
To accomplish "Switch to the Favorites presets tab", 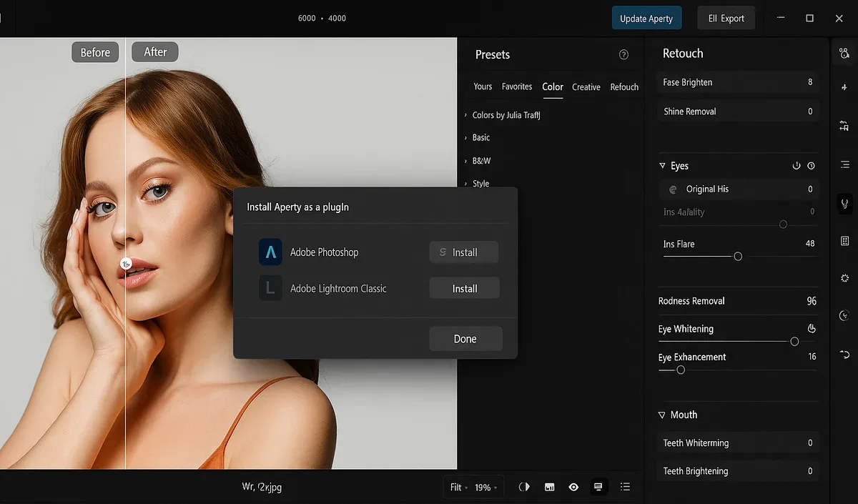I will (516, 87).
